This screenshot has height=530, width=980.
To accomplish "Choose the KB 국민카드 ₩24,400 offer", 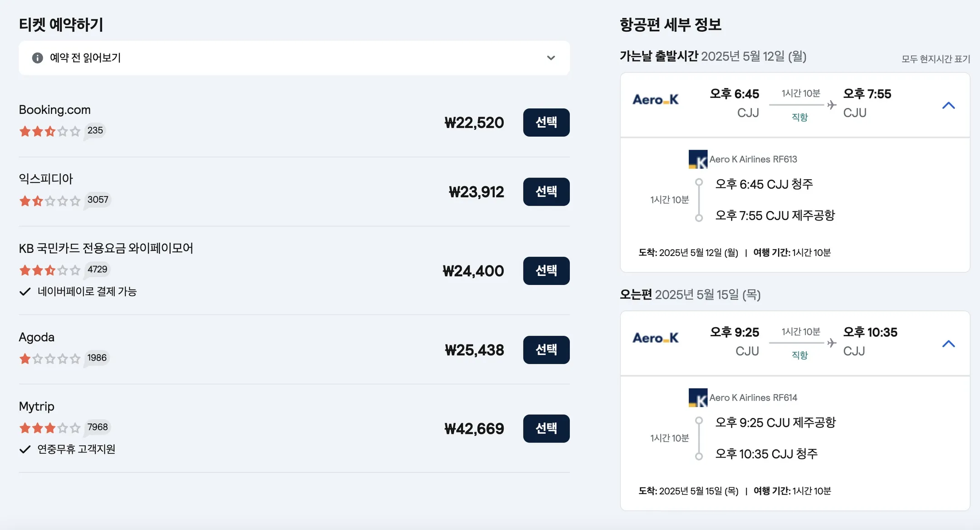I will click(546, 270).
